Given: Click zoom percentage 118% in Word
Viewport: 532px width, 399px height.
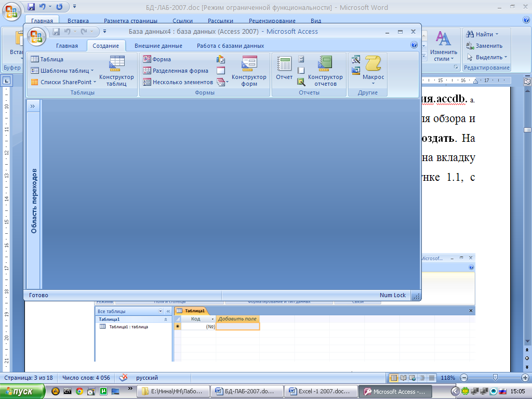Looking at the screenshot, I should pyautogui.click(x=448, y=378).
